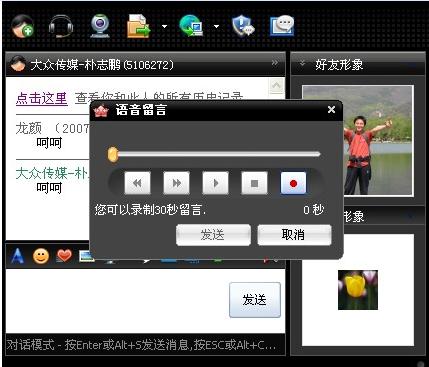The height and width of the screenshot is (367, 429).
Task: Open dropdown arrow beside remote assistance icon
Action: (216, 26)
